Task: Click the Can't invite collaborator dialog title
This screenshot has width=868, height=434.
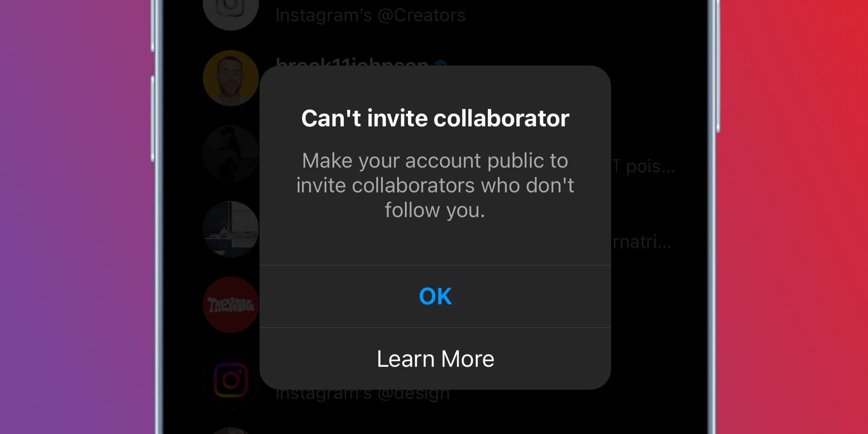Action: click(435, 118)
